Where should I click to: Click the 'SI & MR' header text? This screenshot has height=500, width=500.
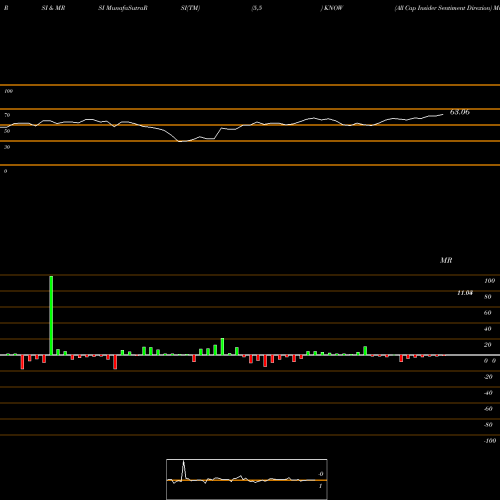(x=53, y=8)
